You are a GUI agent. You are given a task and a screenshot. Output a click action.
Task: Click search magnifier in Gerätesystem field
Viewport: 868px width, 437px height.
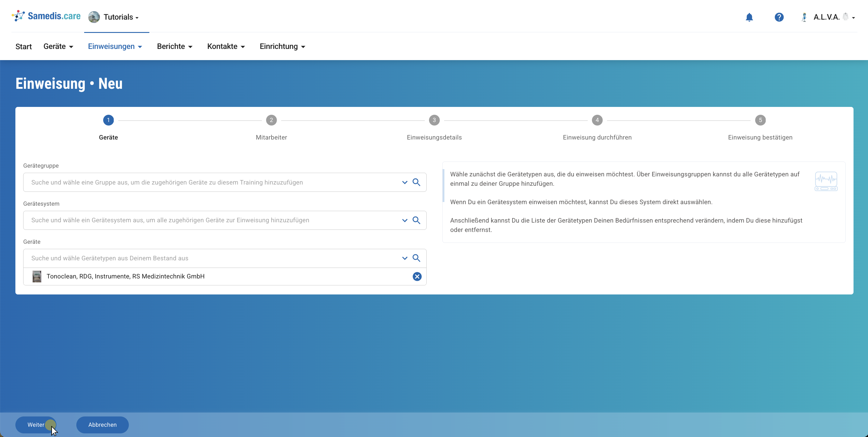[x=416, y=220]
